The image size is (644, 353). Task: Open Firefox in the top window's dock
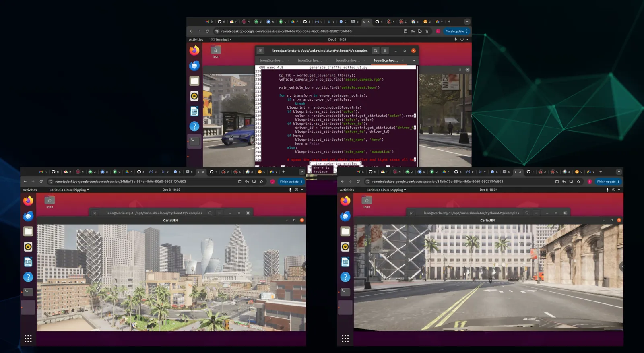tap(194, 50)
